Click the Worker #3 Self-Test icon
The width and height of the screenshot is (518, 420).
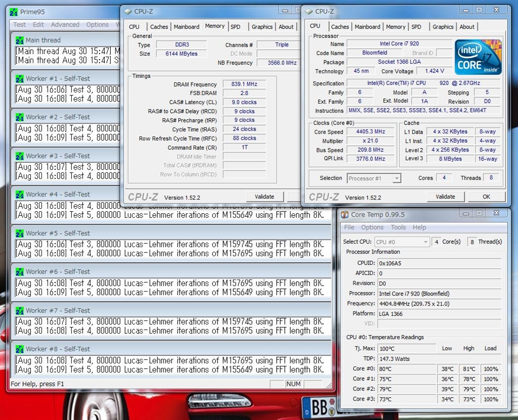click(20, 156)
